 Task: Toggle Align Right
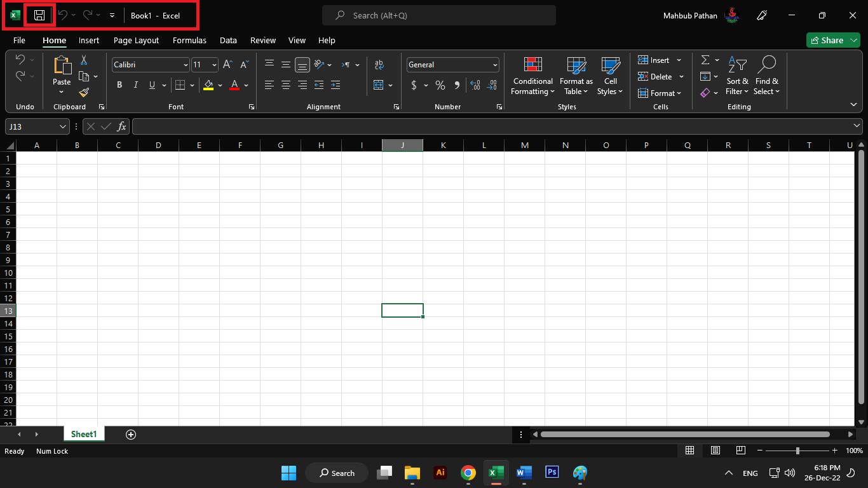coord(302,85)
